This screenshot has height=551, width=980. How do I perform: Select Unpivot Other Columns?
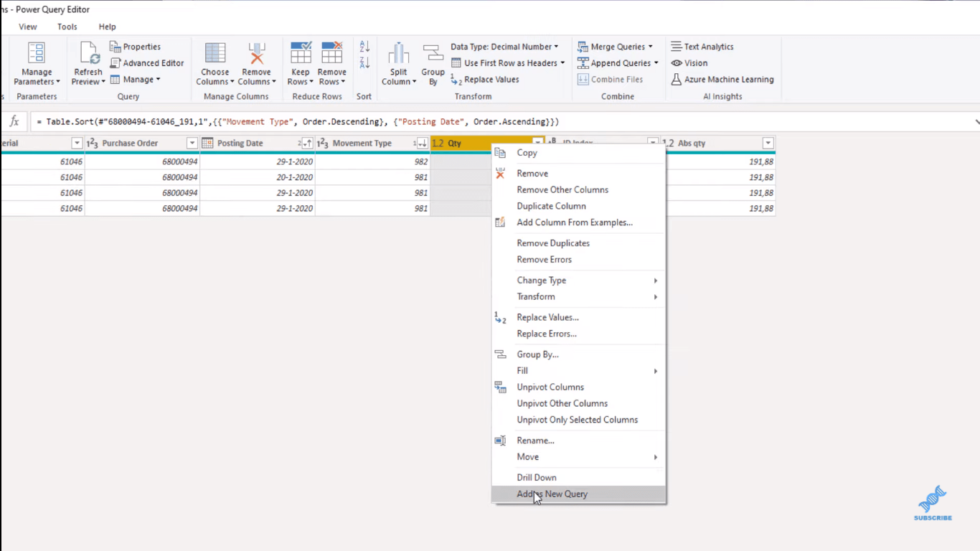point(579,404)
